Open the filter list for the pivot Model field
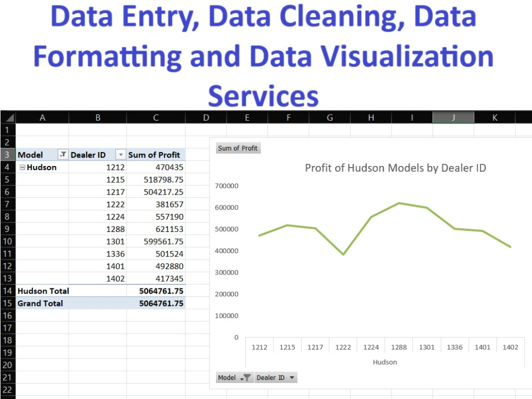The image size is (532, 399). coord(63,155)
